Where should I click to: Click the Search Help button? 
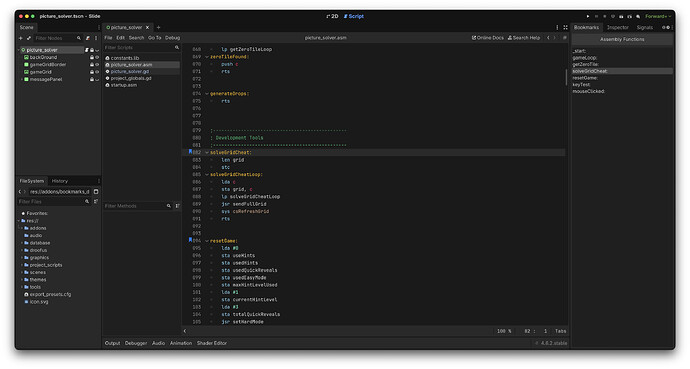524,38
